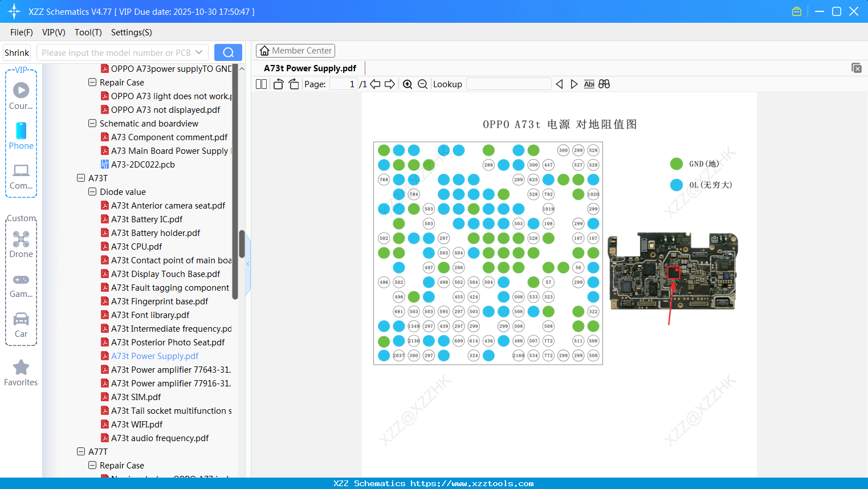The width and height of the screenshot is (868, 489).
Task: Collapse the Diode value folder
Action: coord(92,192)
